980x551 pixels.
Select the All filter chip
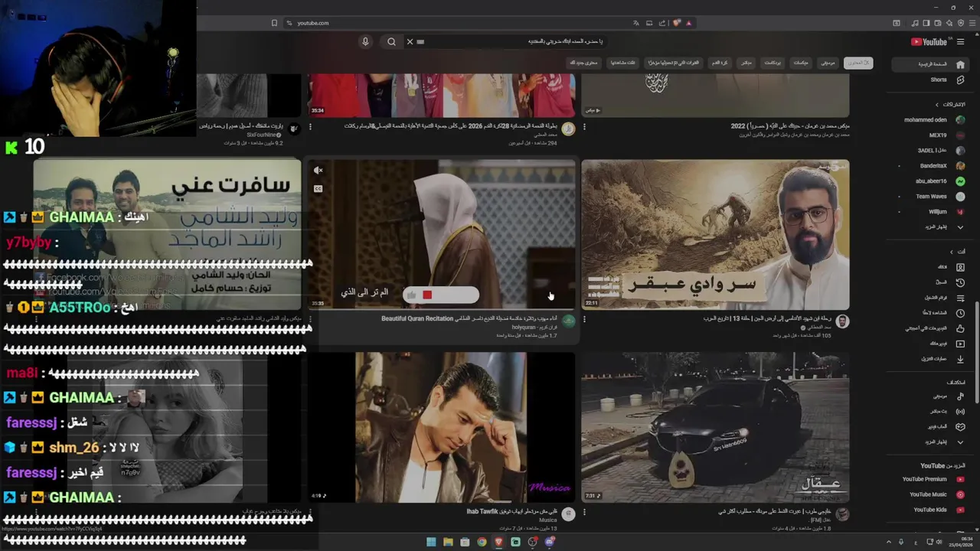coord(858,63)
